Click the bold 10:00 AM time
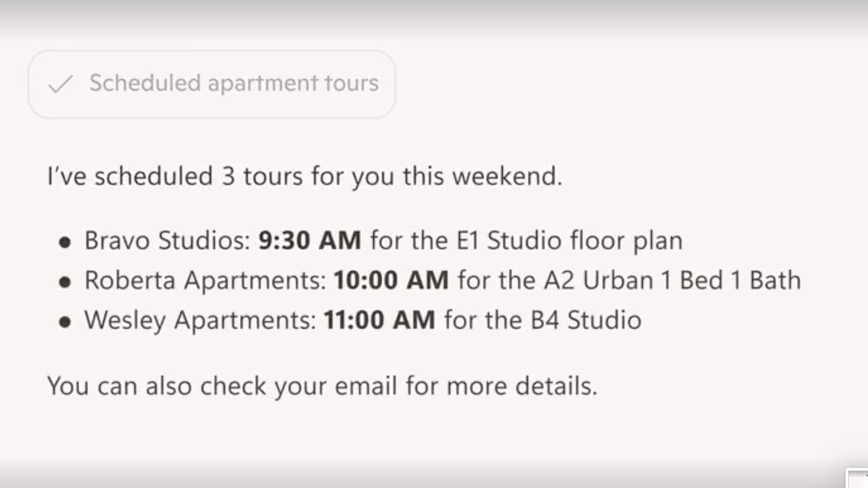Viewport: 868px width, 488px height. 391,281
